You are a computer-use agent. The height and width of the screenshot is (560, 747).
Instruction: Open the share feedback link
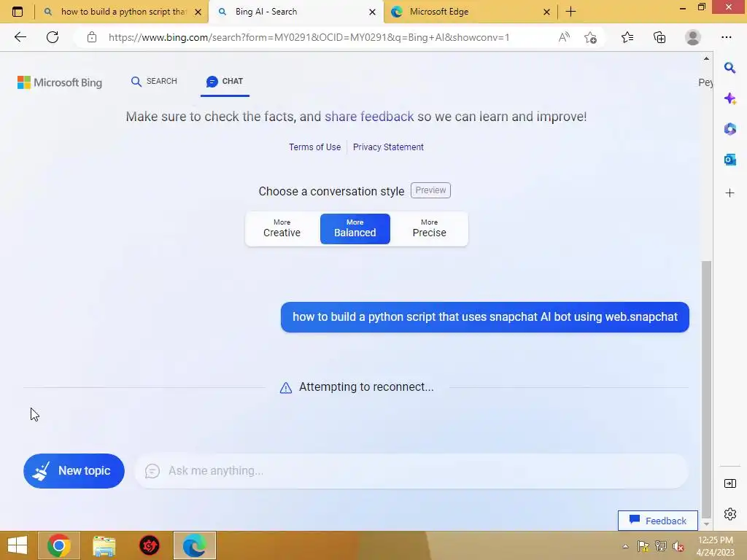[369, 117]
